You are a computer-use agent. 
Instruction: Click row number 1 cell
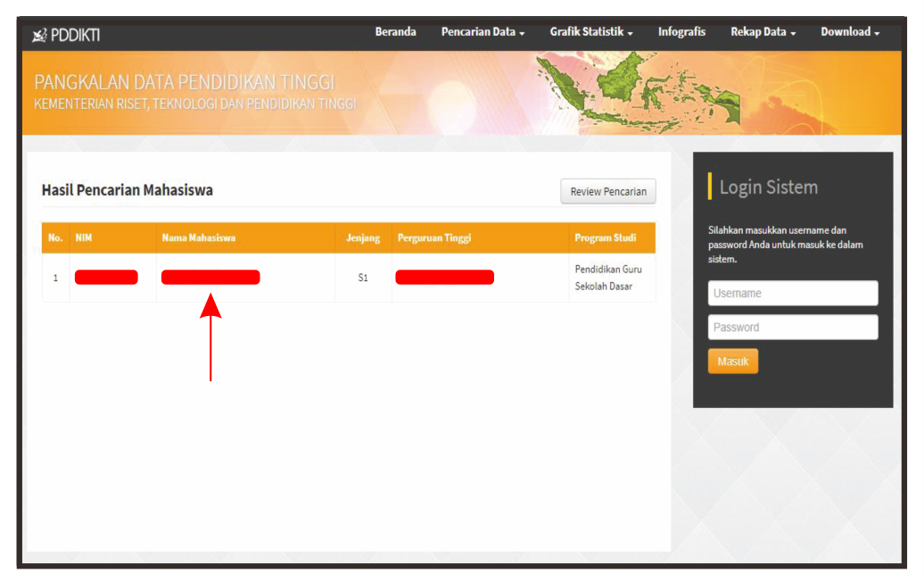click(55, 278)
